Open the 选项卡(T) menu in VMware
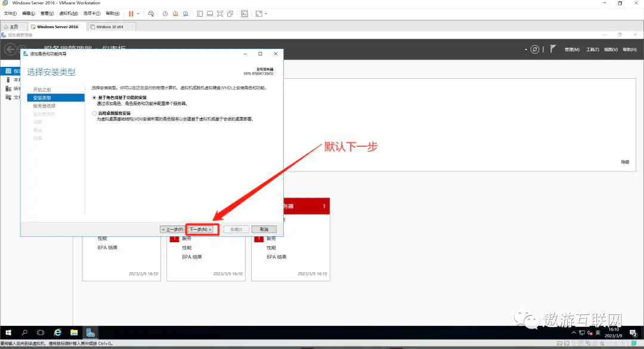This screenshot has width=644, height=349. coord(92,14)
